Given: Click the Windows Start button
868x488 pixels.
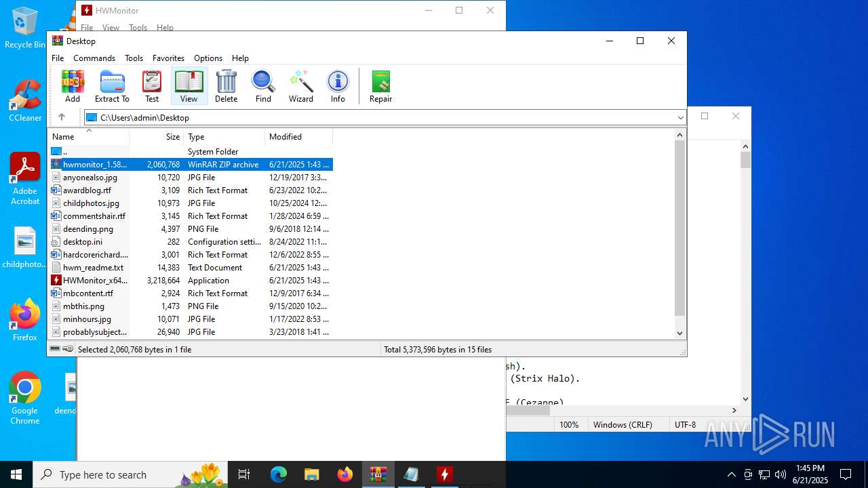Looking at the screenshot, I should [16, 474].
